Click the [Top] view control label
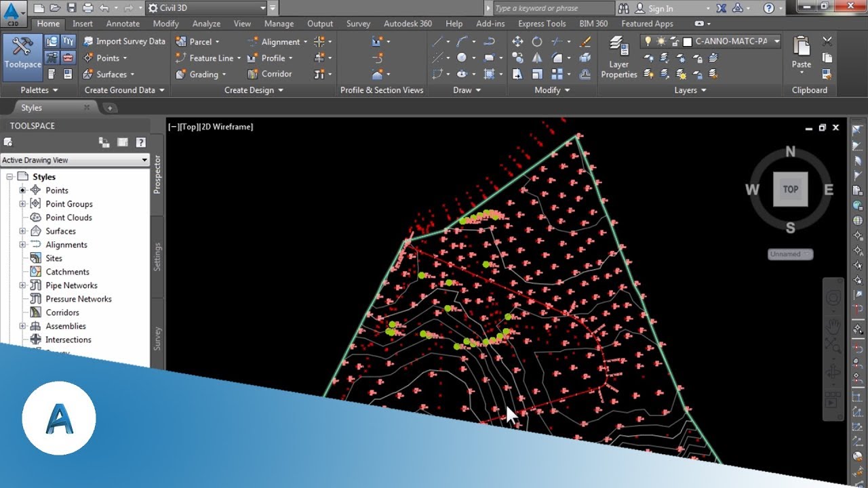 [189, 127]
